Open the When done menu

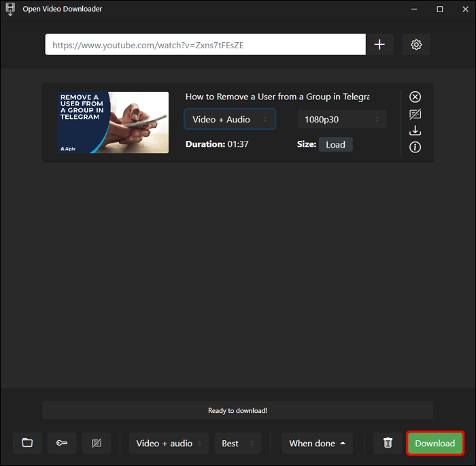tap(318, 444)
